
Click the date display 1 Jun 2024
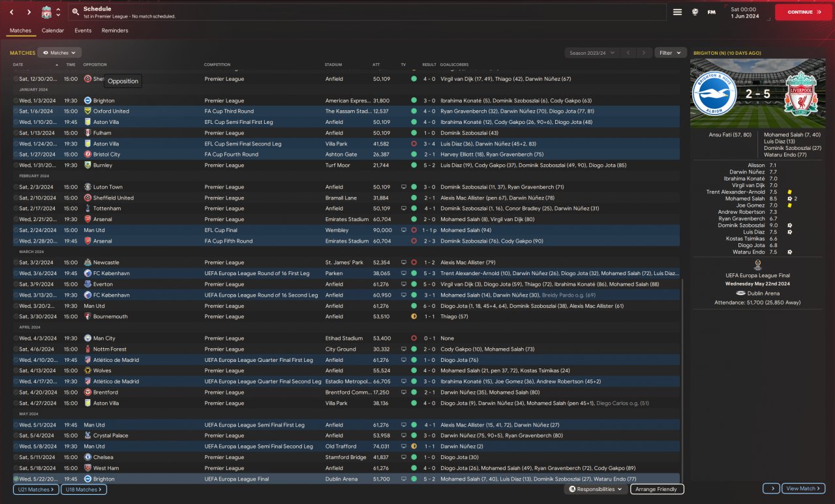coord(745,16)
